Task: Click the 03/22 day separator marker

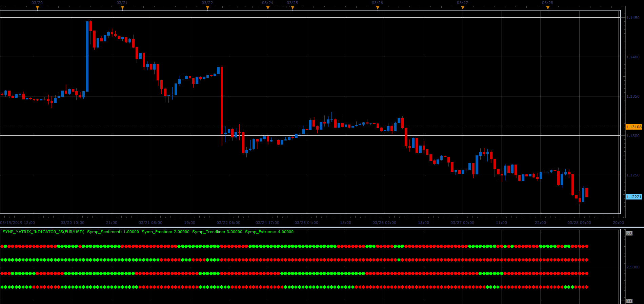Action: [x=207, y=8]
